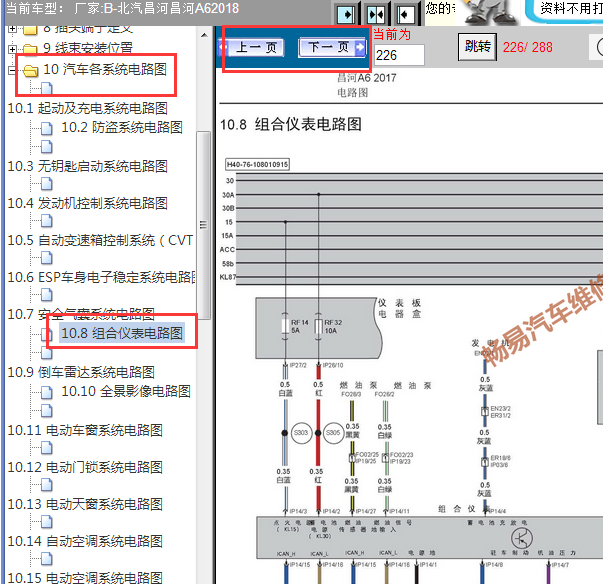Click page icon just below 10.11 电动车窗系统电路图

pyautogui.click(x=47, y=448)
